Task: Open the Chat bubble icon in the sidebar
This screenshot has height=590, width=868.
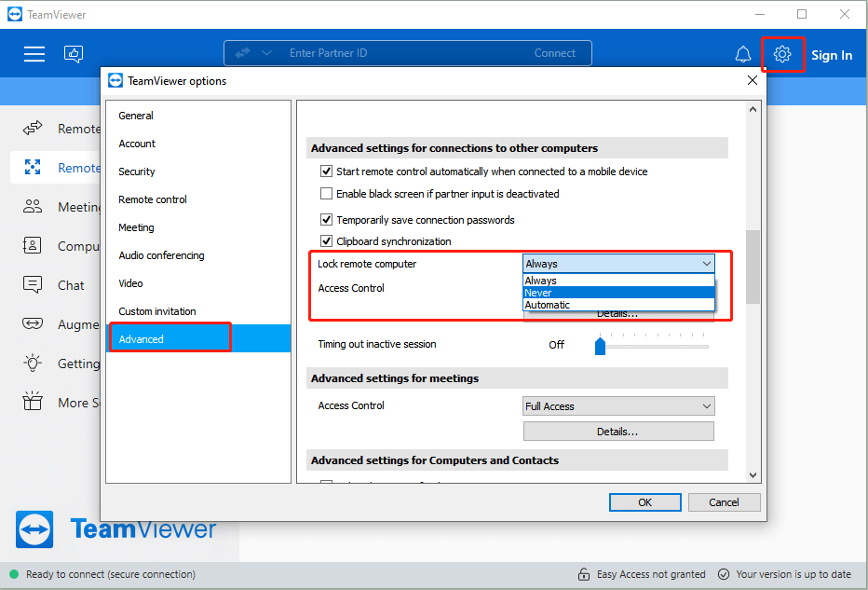Action: [x=33, y=285]
